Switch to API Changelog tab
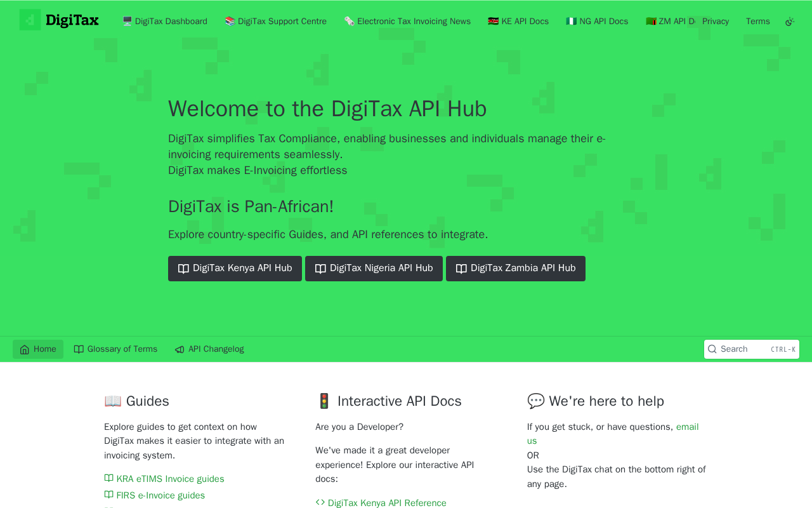Image resolution: width=812 pixels, height=508 pixels. click(209, 349)
